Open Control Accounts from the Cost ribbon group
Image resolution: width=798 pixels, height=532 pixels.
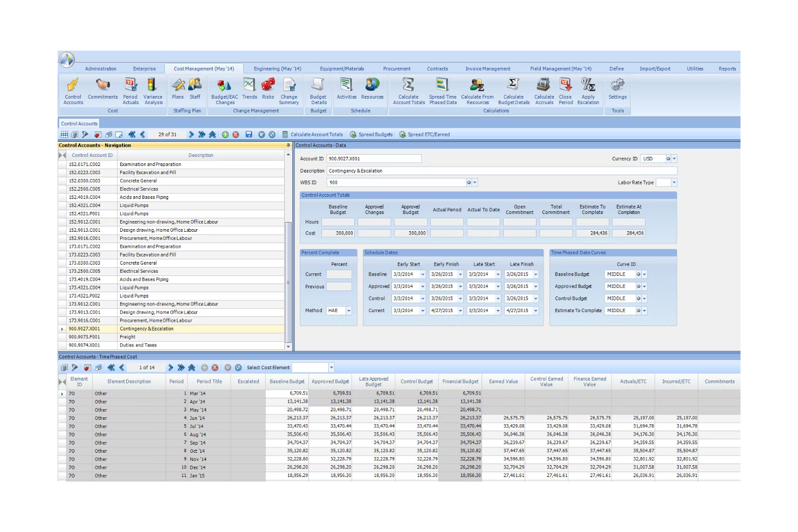[x=73, y=91]
